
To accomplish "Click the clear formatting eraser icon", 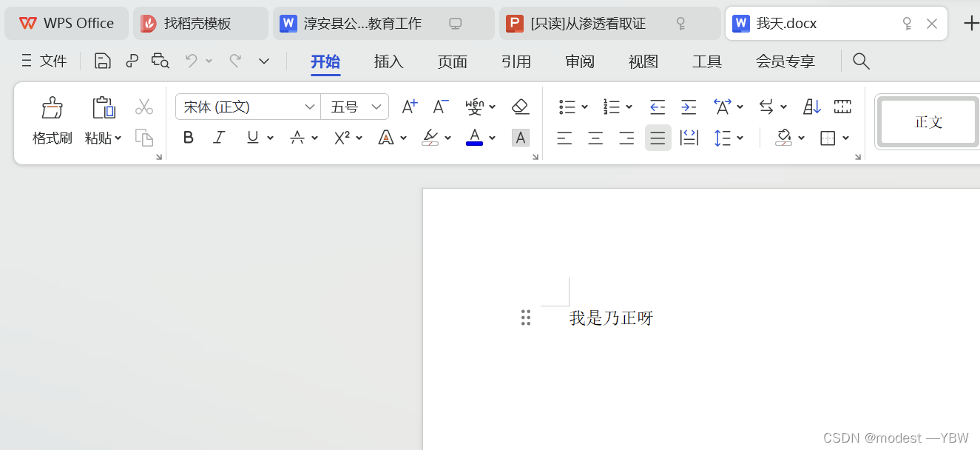I will click(x=521, y=107).
